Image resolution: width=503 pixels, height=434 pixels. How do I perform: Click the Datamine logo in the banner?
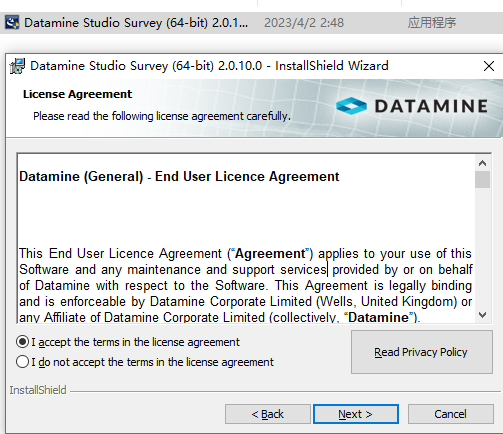[412, 106]
